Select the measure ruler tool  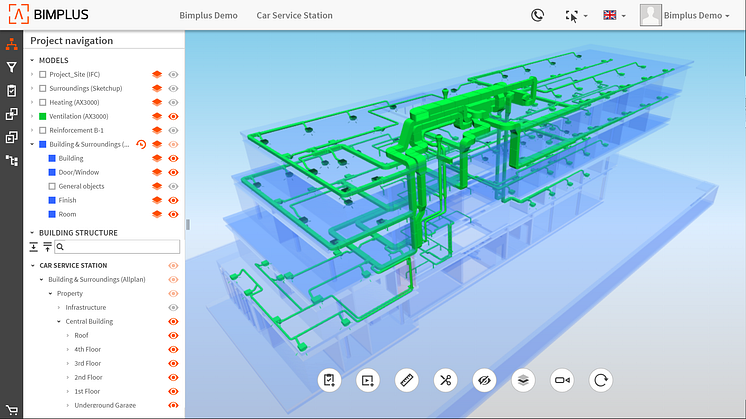click(x=407, y=380)
